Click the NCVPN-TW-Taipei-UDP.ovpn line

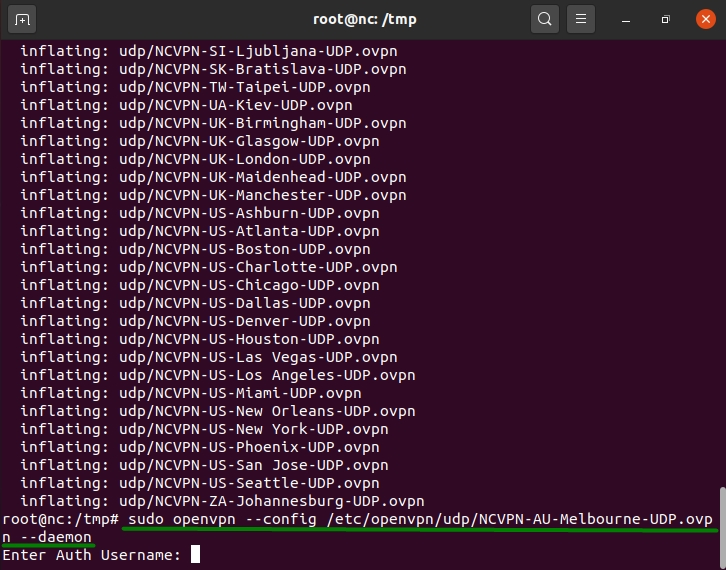195,87
